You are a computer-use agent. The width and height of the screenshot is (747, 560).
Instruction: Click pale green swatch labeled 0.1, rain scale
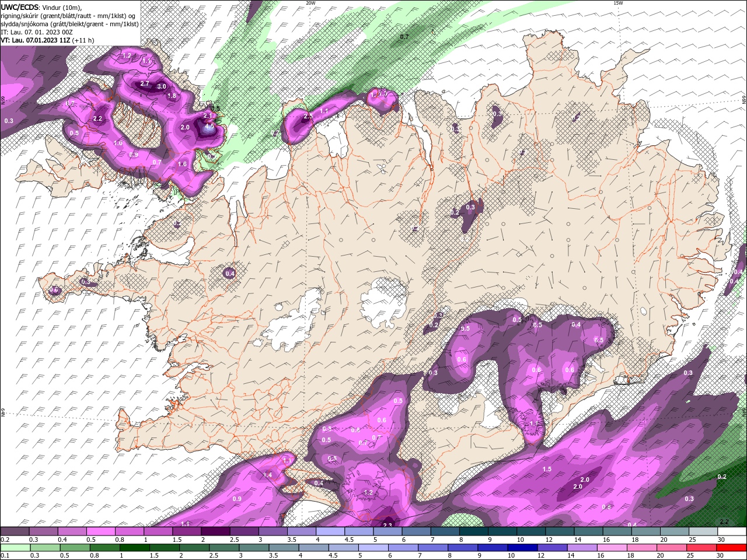(16, 548)
